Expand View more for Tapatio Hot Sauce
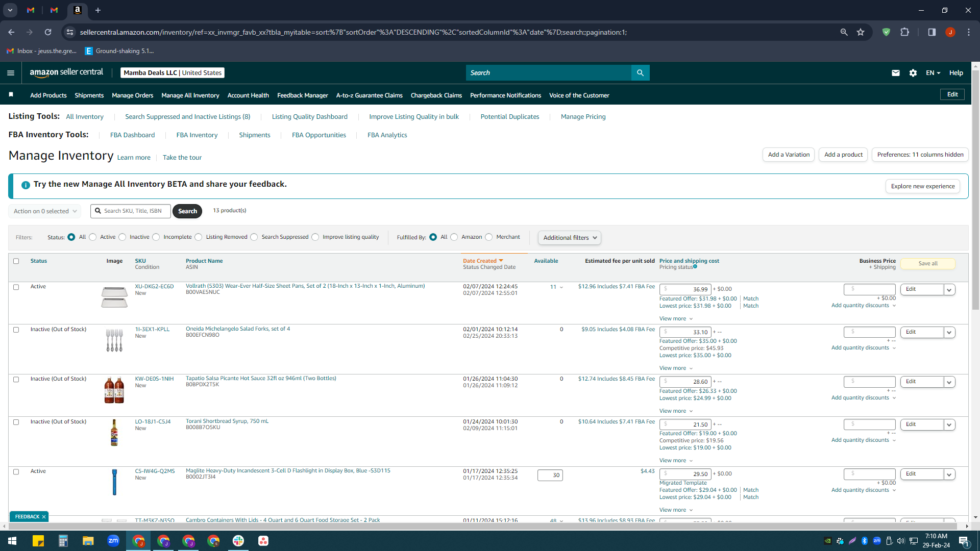 tap(676, 411)
